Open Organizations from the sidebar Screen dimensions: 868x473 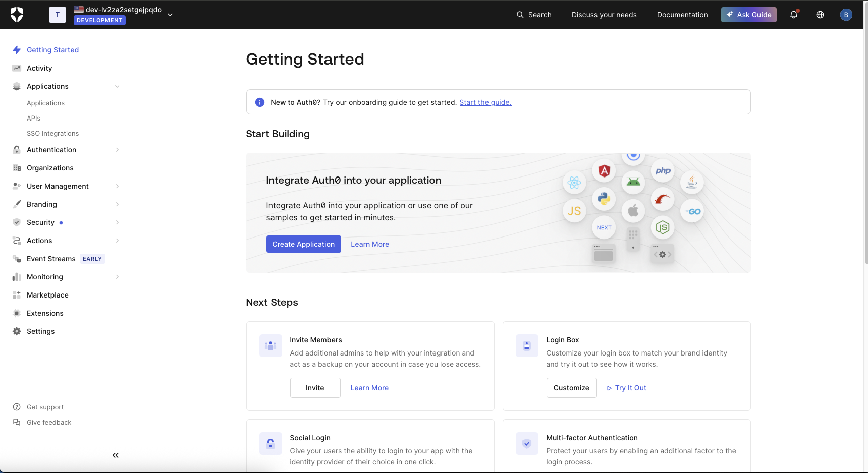click(x=50, y=167)
